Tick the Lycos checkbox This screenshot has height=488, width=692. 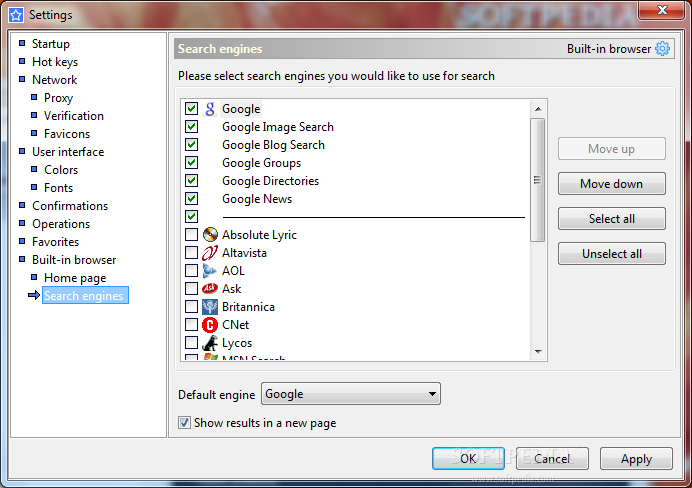point(191,342)
